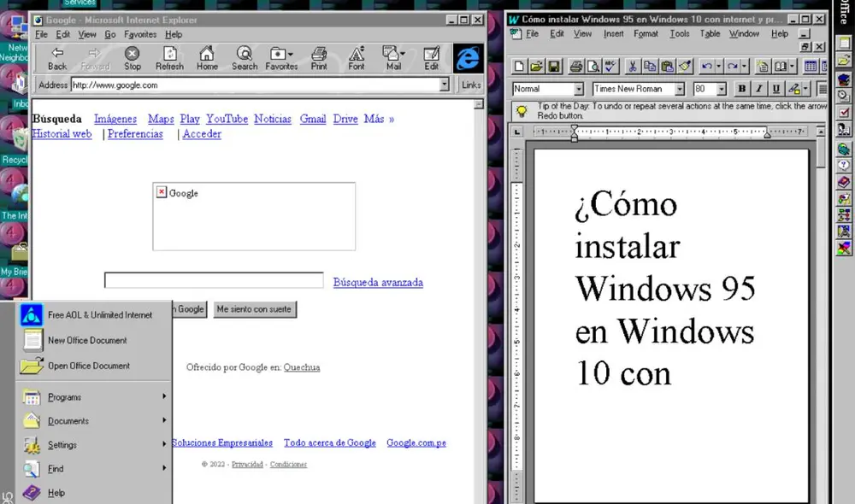
Task: Open the Búsqueda avanzada link
Action: pos(377,282)
